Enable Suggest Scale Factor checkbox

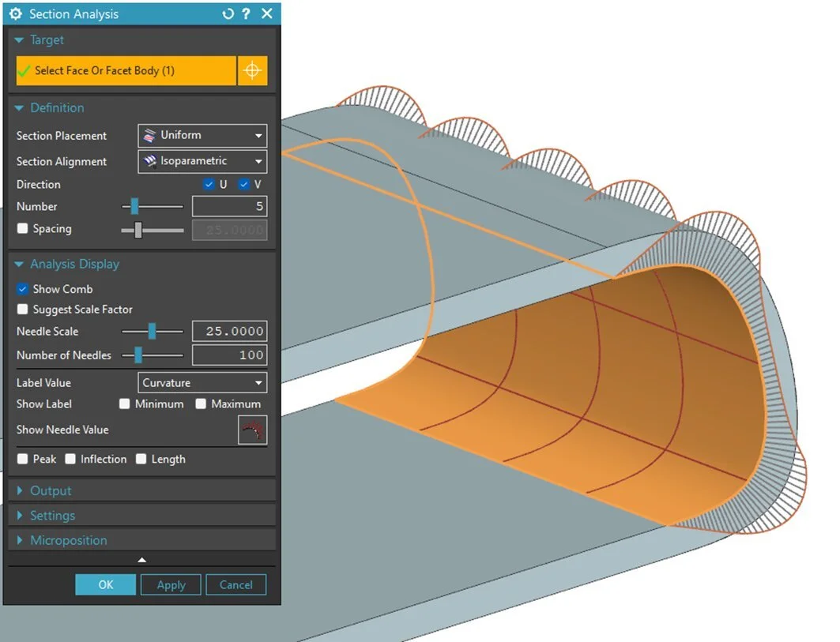(22, 309)
